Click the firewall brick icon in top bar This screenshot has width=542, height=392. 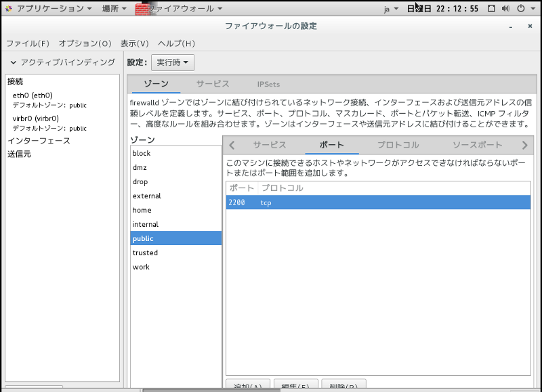pyautogui.click(x=142, y=9)
